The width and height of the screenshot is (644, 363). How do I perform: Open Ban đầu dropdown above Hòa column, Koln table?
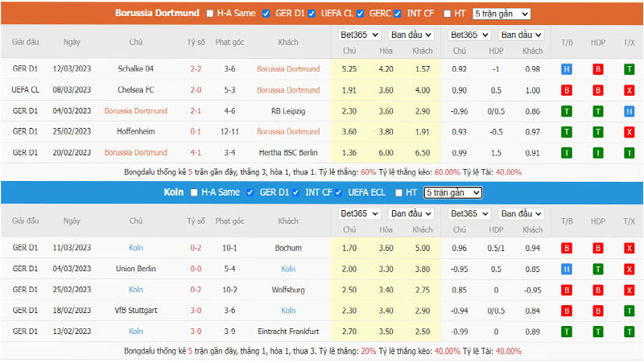point(411,213)
